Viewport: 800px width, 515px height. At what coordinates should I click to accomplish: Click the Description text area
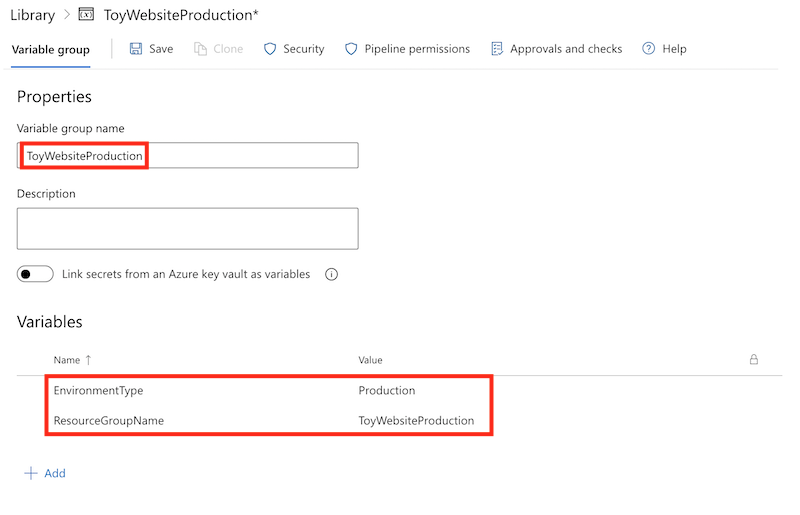pos(188,229)
